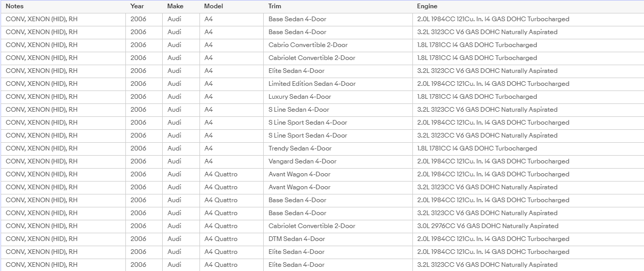Image resolution: width=644 pixels, height=271 pixels.
Task: Select A4 model cell in Vangard Sedan row
Action: coord(231,161)
